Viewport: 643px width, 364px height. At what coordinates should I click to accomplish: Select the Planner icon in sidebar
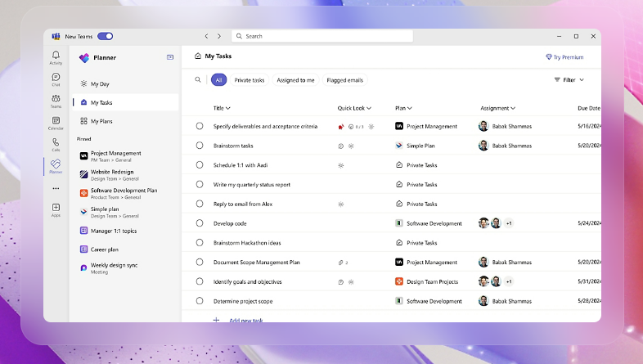click(56, 164)
